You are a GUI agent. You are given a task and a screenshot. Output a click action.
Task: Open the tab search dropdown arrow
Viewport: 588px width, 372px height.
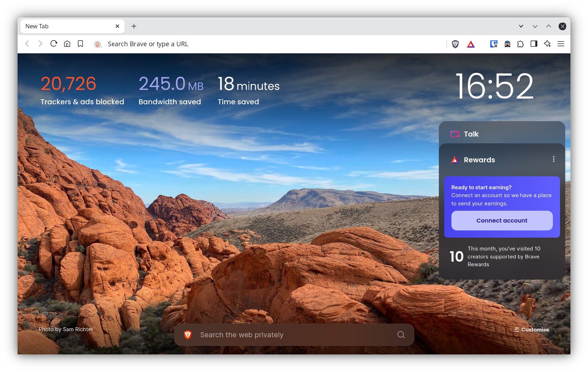pos(521,26)
